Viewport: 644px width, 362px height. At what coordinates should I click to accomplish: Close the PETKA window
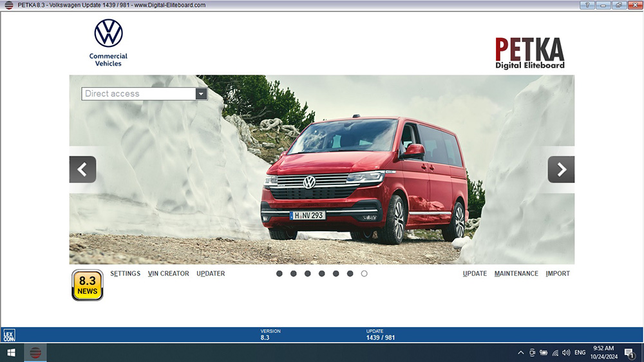point(634,5)
